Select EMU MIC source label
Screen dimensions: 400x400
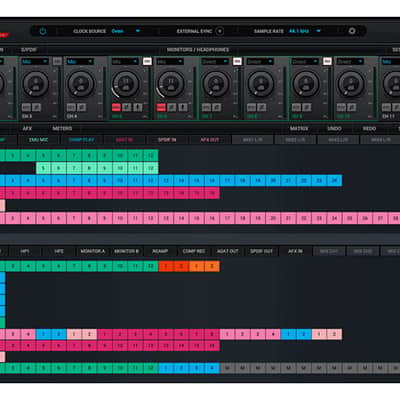pyautogui.click(x=39, y=140)
